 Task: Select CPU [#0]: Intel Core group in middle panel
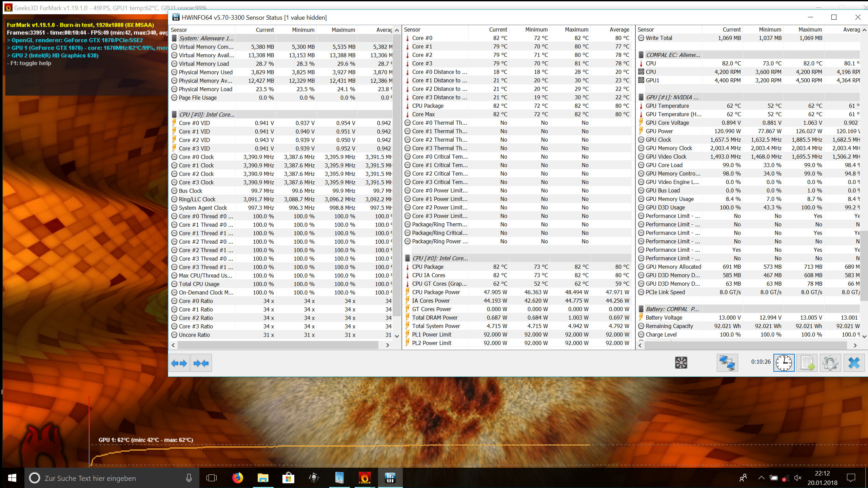pyautogui.click(x=517, y=258)
